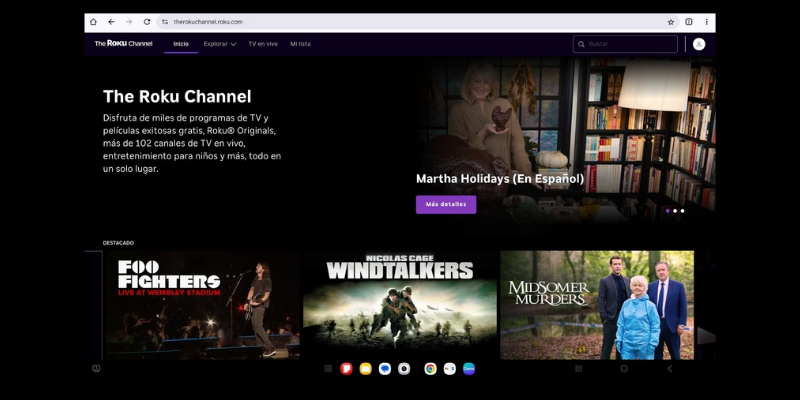The image size is (800, 400).
Task: Bookmark this page with star icon
Action: click(671, 21)
